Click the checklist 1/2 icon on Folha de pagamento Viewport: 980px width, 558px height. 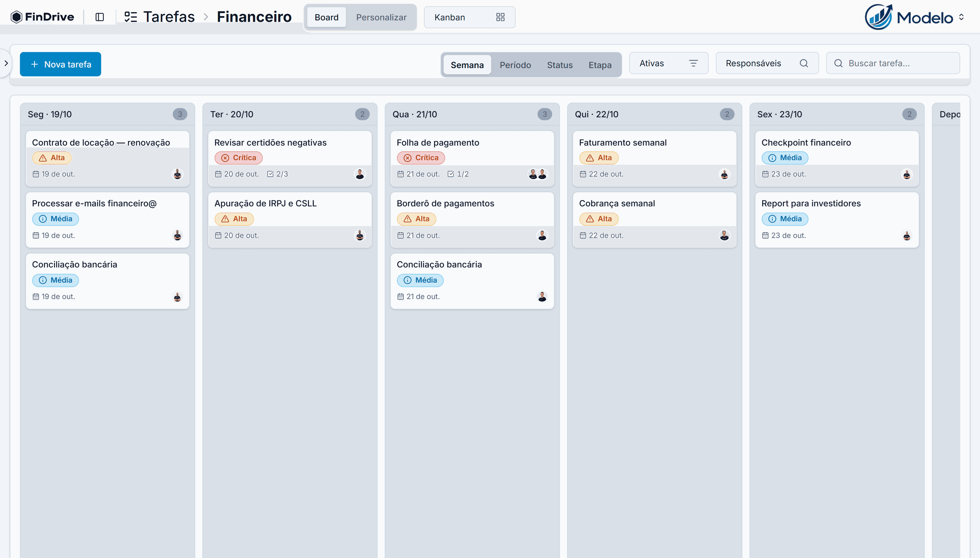click(451, 174)
